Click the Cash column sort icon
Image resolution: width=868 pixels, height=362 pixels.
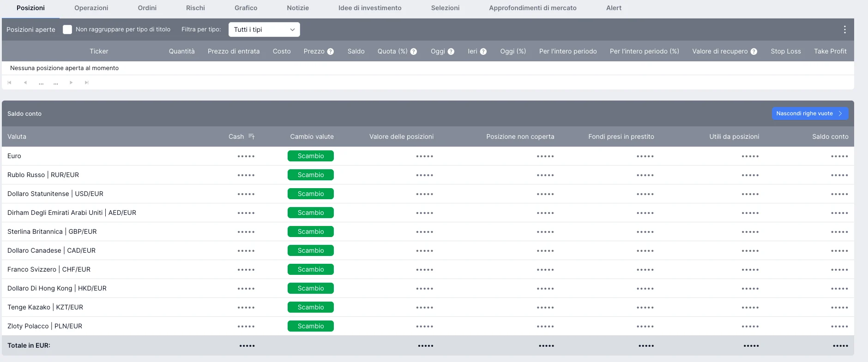[x=252, y=136]
